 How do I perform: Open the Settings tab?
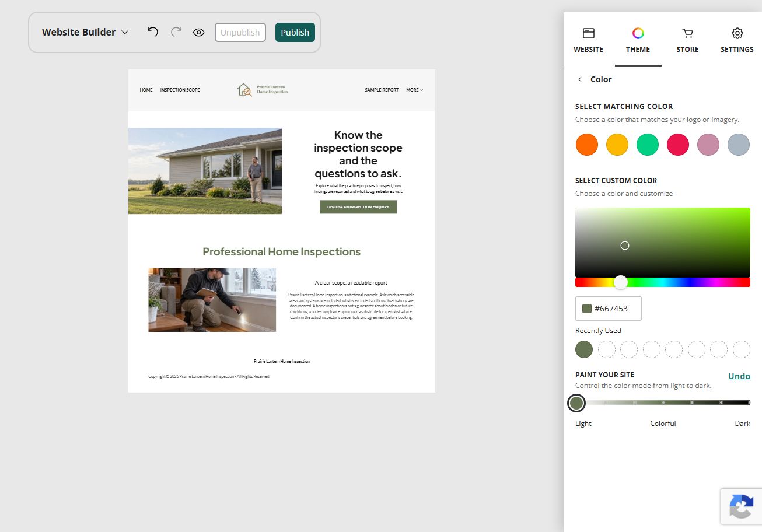click(x=737, y=40)
